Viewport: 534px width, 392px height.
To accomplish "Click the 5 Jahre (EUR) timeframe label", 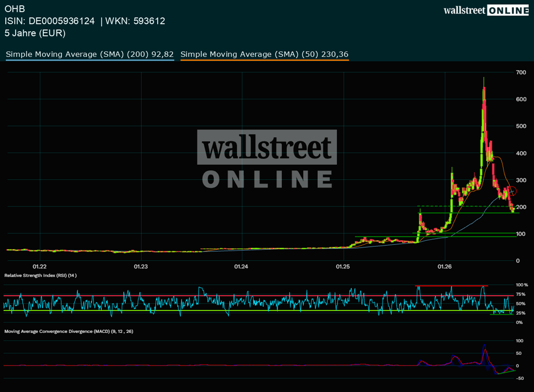I will tap(35, 33).
